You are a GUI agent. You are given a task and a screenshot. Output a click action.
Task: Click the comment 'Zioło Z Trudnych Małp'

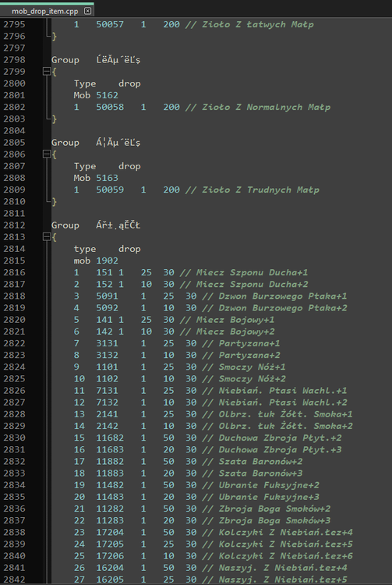(x=260, y=190)
